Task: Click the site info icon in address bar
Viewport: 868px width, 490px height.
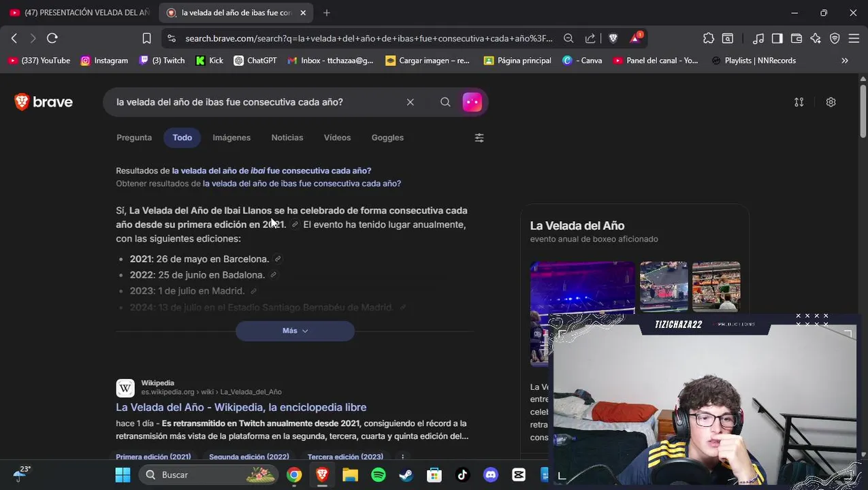Action: (x=172, y=38)
